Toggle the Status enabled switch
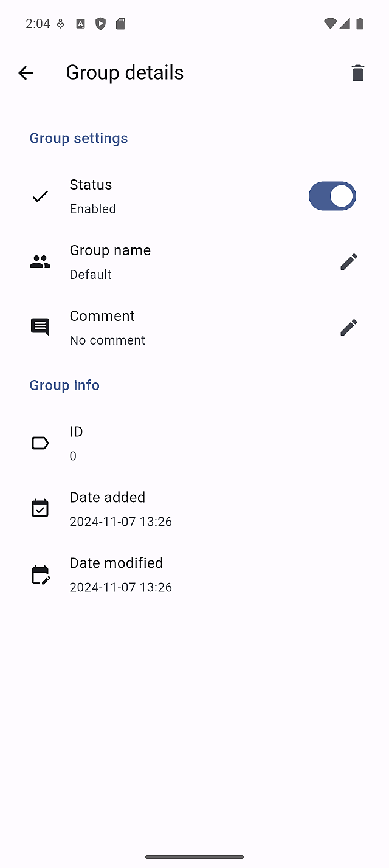389x868 pixels. point(332,196)
